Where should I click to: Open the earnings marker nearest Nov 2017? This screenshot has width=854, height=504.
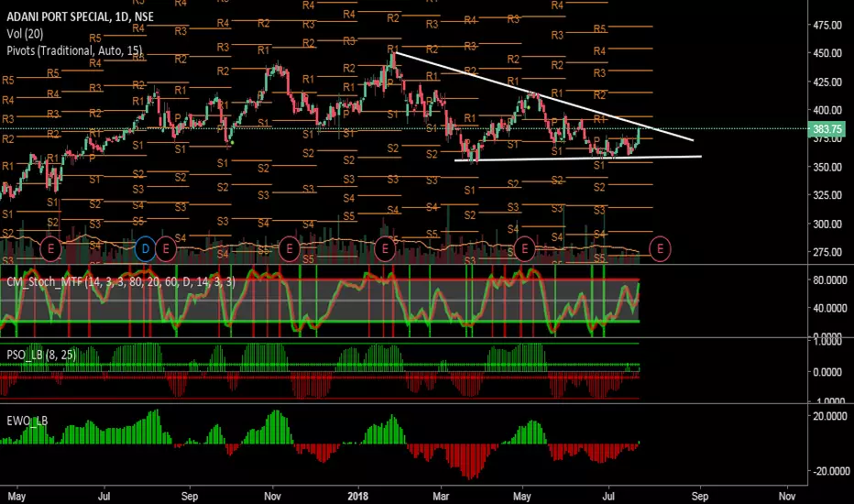[290, 249]
